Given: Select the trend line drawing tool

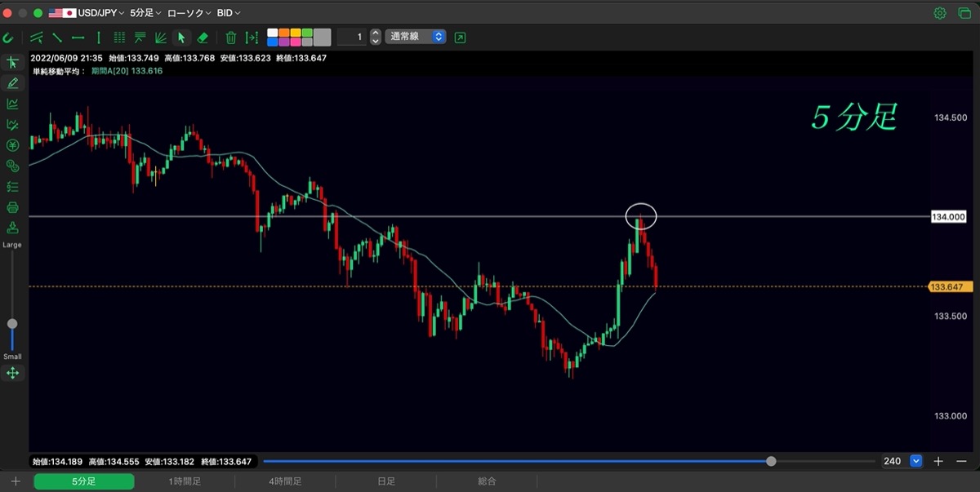Looking at the screenshot, I should [57, 38].
